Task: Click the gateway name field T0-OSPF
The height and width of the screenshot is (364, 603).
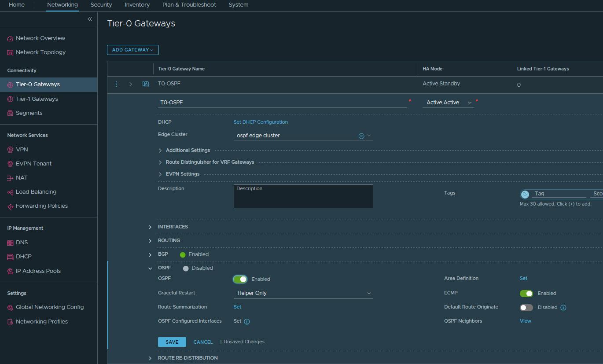Action: point(283,103)
